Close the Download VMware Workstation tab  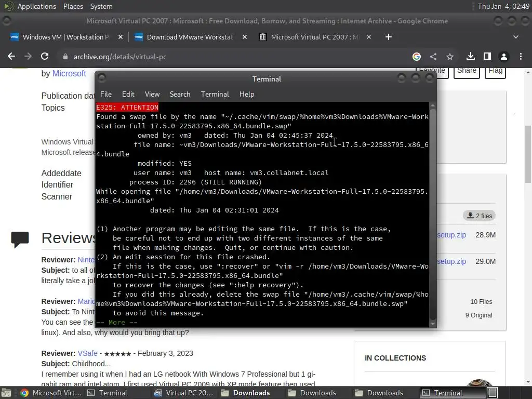pyautogui.click(x=245, y=37)
